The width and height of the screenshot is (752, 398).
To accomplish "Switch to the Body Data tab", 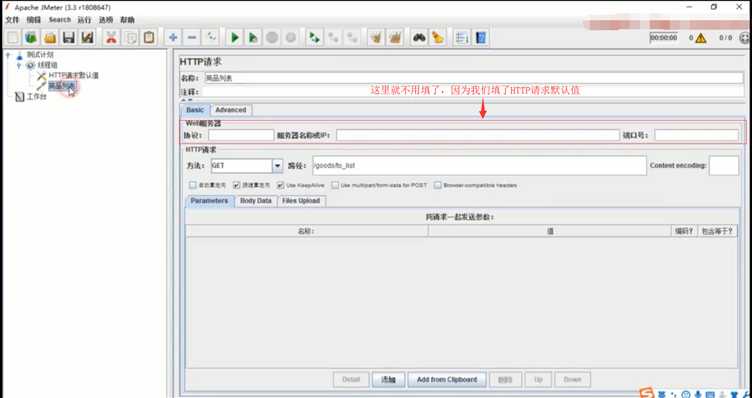I will pos(256,201).
